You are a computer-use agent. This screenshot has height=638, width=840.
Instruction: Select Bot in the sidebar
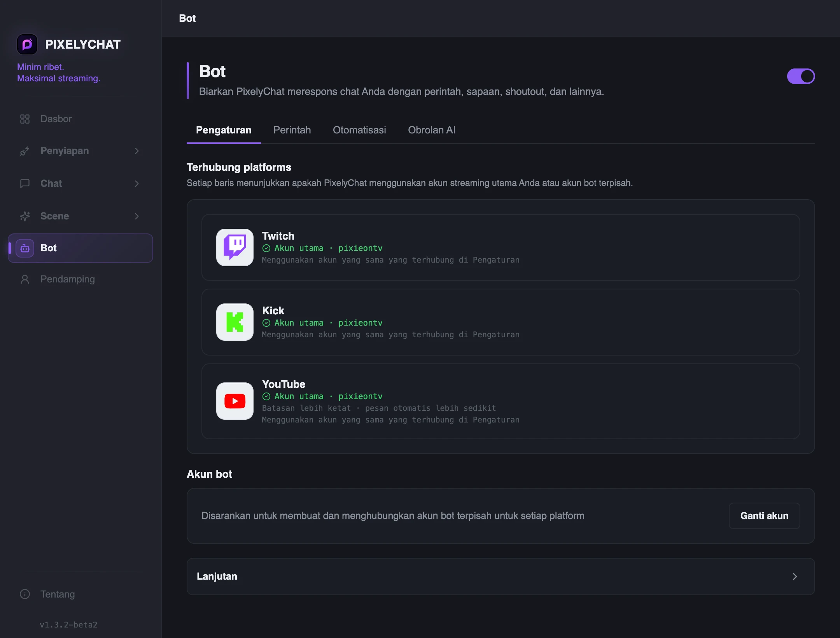80,248
